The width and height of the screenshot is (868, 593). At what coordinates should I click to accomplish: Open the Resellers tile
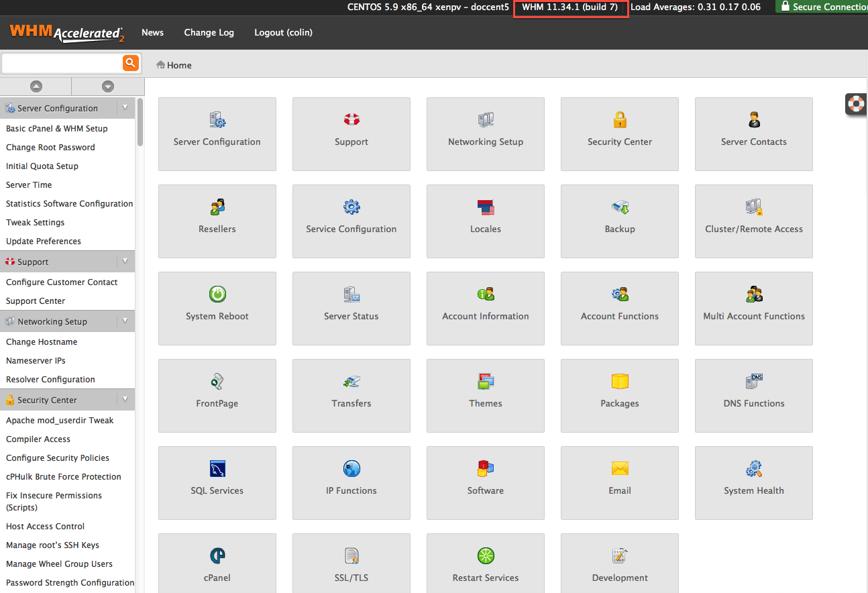217,221
